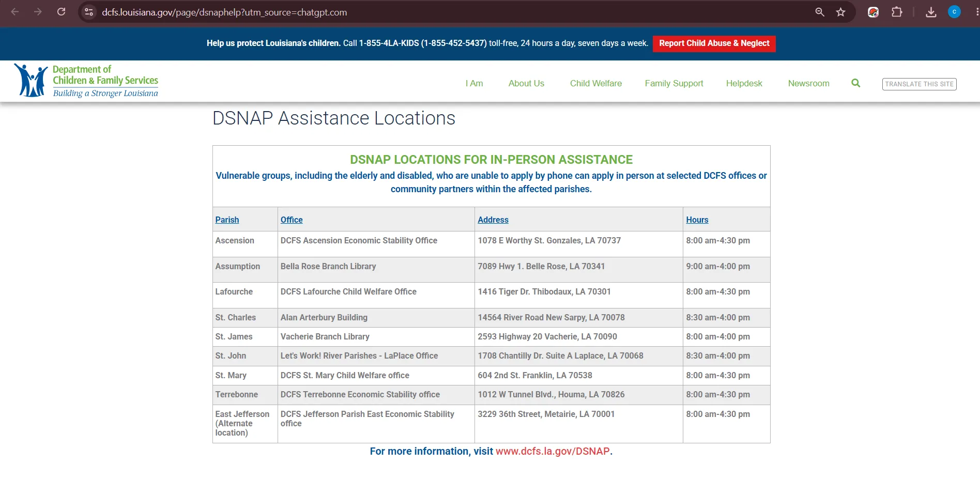Screen dimensions: 980x495
Task: Open the I Am menu
Action: pyautogui.click(x=474, y=83)
